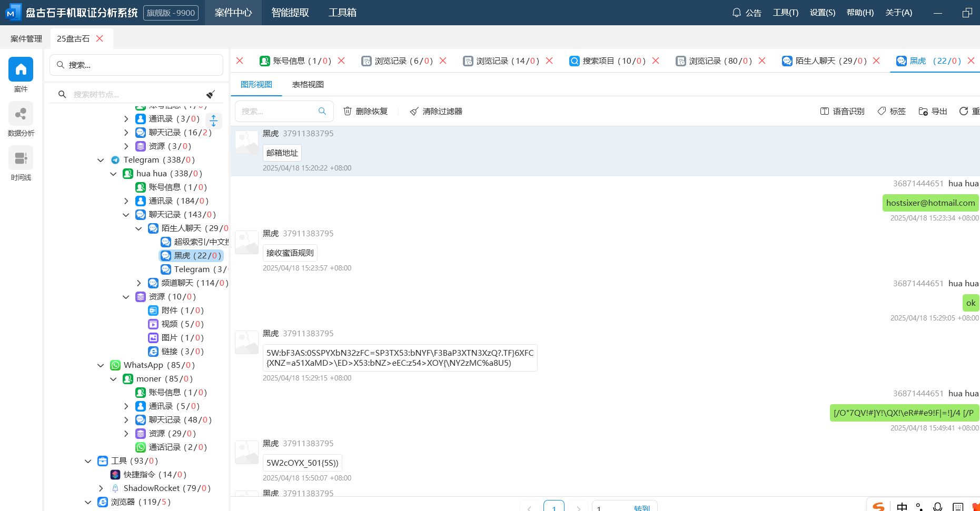Collapse 资源 (10/0) node
This screenshot has height=511, width=980.
pos(126,297)
